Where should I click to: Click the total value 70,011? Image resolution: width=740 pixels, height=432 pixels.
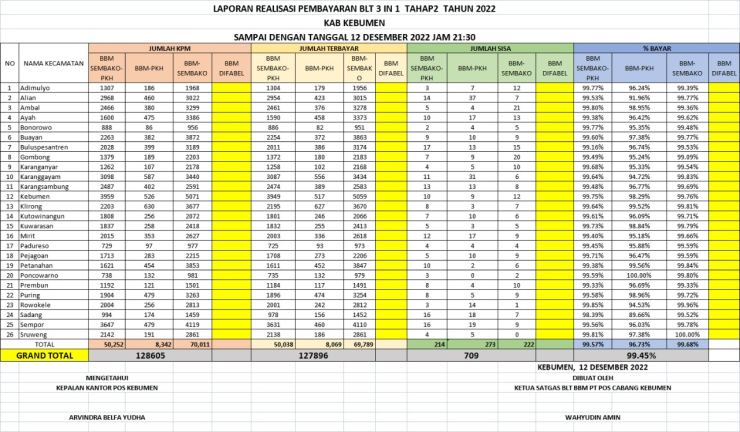192,345
